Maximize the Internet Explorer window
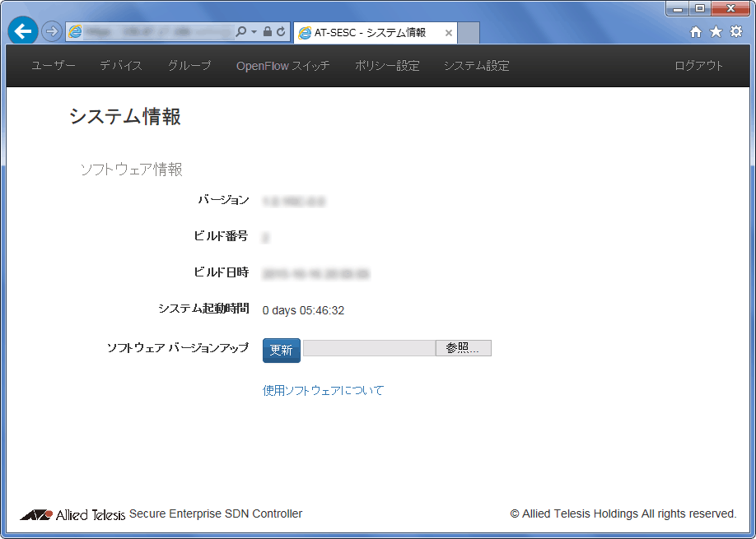This screenshot has height=539, width=756. click(700, 9)
